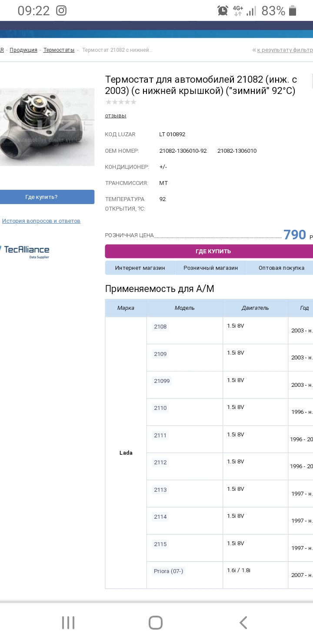313x644 pixels.
Task: Open История вопросов и ответов link
Action: pyautogui.click(x=41, y=221)
